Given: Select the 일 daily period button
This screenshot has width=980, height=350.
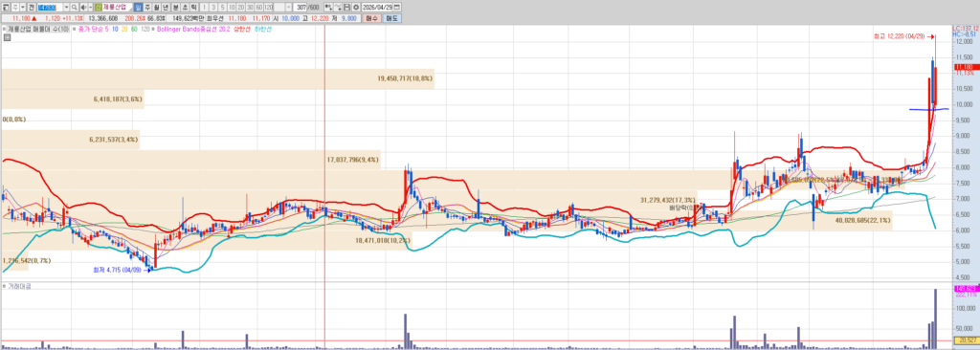Looking at the screenshot, I should pyautogui.click(x=138, y=7).
